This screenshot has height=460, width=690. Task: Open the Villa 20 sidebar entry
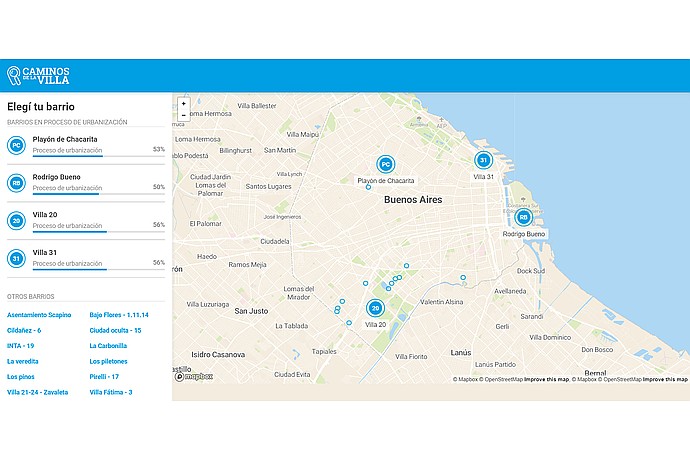pos(86,221)
